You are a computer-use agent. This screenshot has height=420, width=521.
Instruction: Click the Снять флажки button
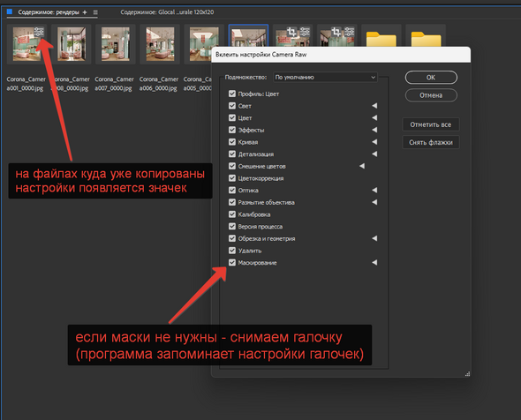click(431, 142)
